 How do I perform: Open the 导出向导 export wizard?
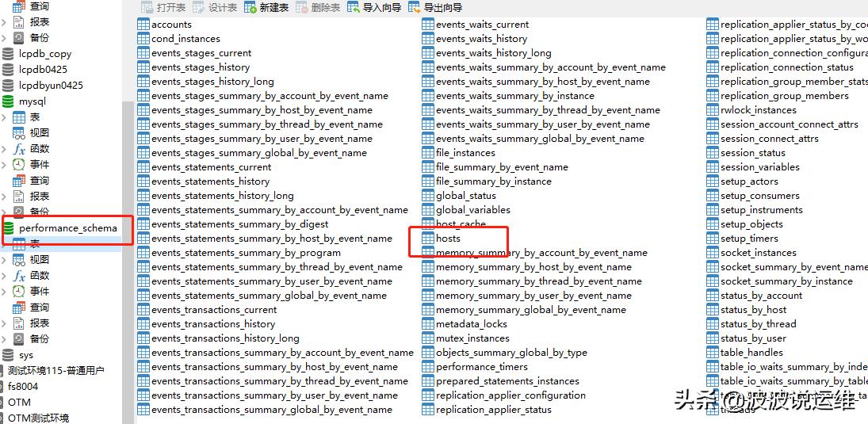pyautogui.click(x=435, y=8)
